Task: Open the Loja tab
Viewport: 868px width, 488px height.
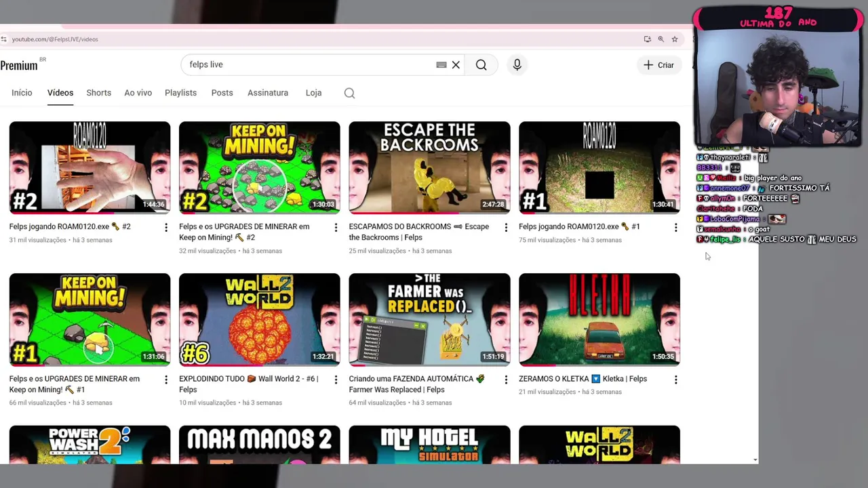Action: tap(313, 93)
